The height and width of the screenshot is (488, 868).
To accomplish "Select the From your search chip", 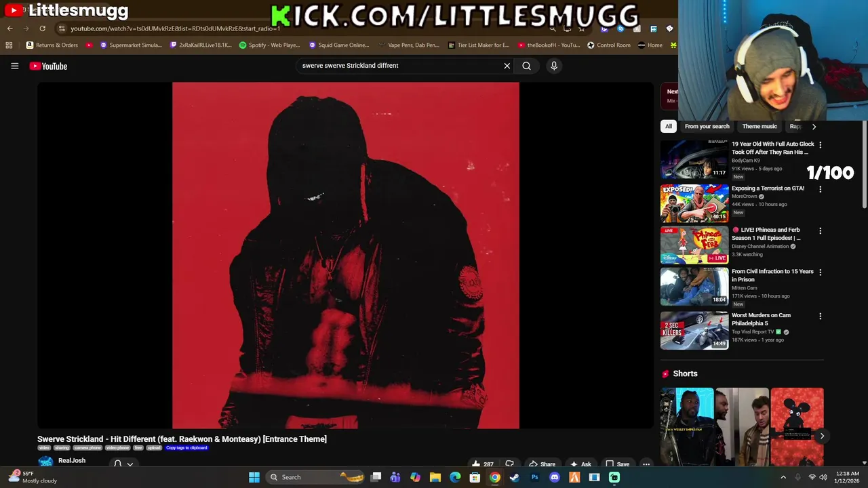I will (x=707, y=126).
